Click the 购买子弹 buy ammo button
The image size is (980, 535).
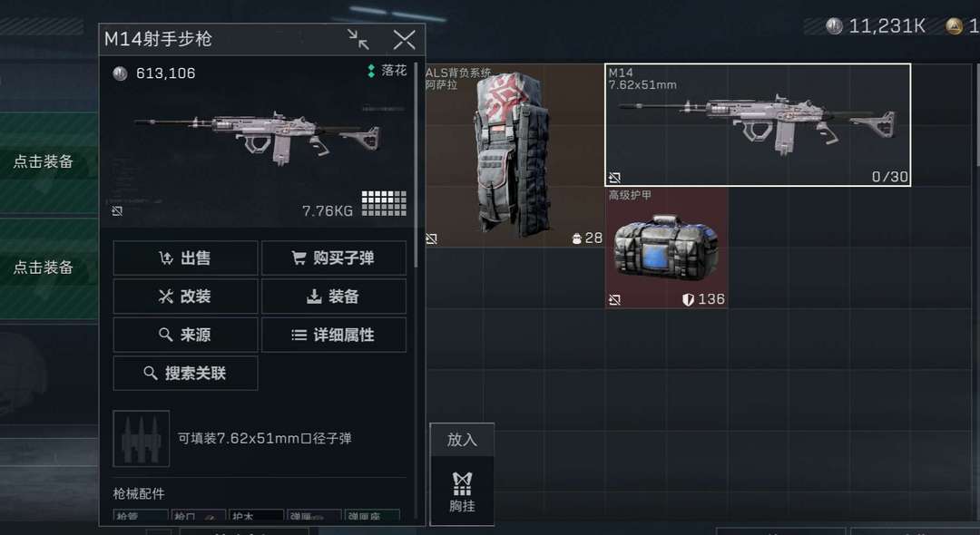[334, 258]
